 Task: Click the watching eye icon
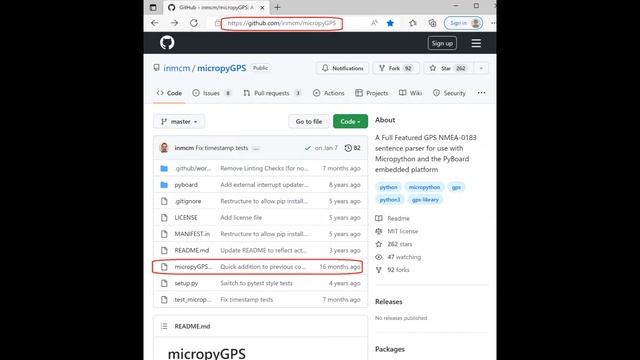click(379, 257)
